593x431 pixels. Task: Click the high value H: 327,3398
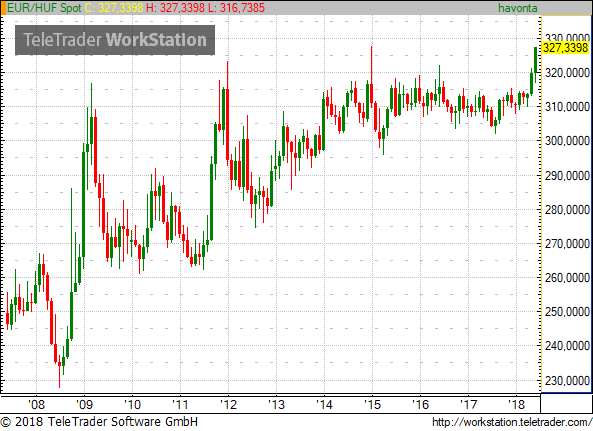click(x=175, y=8)
